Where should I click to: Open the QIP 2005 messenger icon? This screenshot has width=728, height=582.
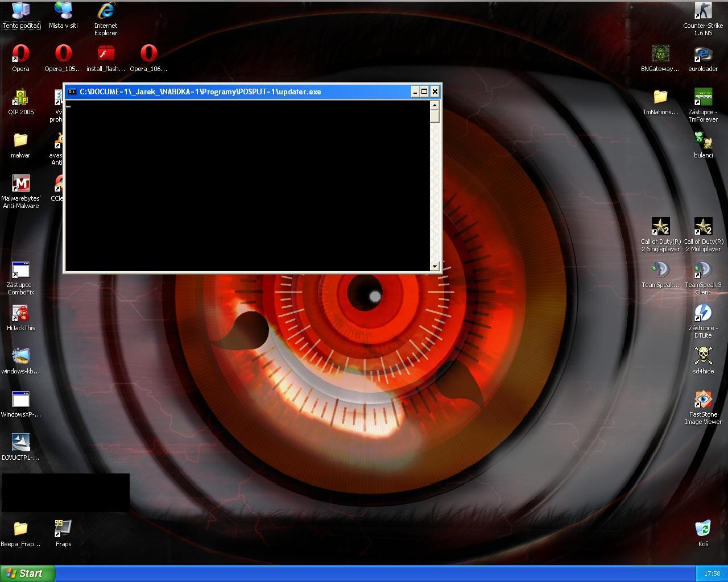[20, 98]
